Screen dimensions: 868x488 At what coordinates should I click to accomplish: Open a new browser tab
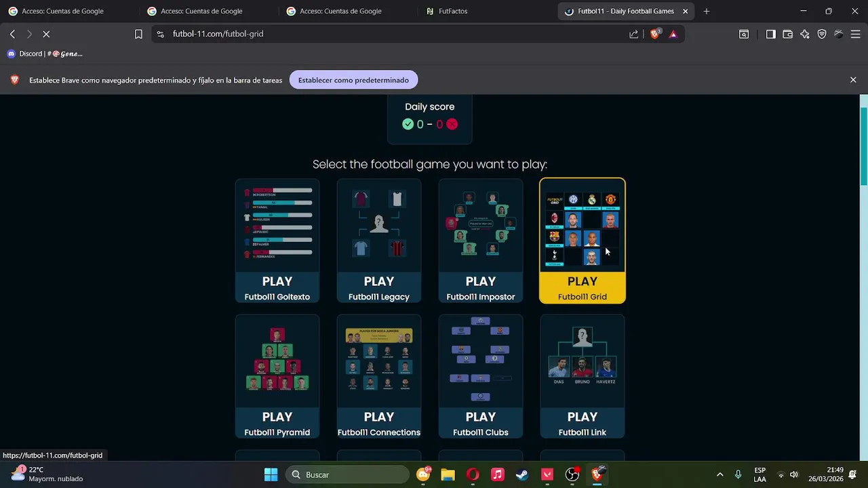[x=706, y=11]
